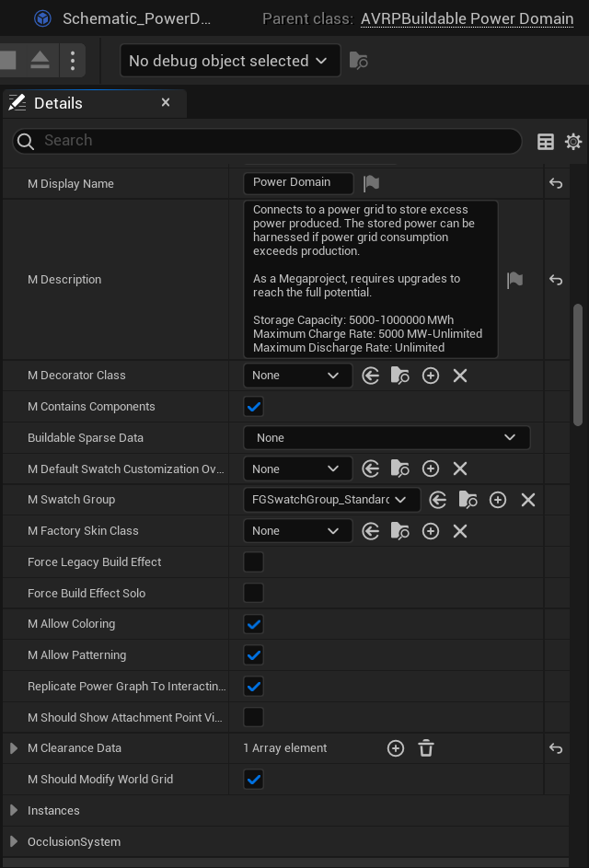Image resolution: width=589 pixels, height=868 pixels.
Task: Toggle M Should Modify World Grid
Action: (x=253, y=780)
